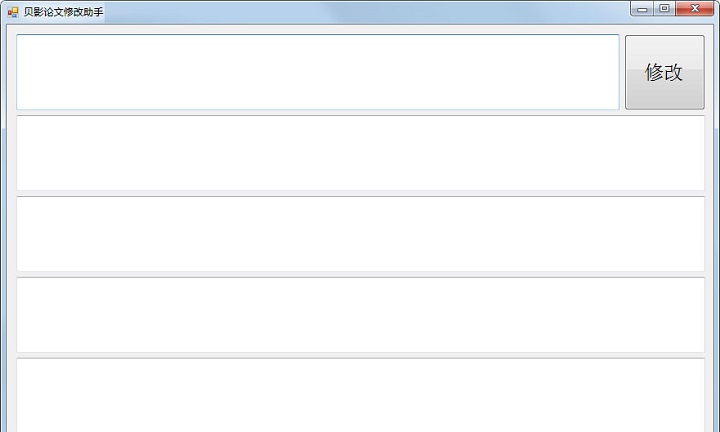
Task: Focus the bottom-most result text box
Action: (360, 395)
